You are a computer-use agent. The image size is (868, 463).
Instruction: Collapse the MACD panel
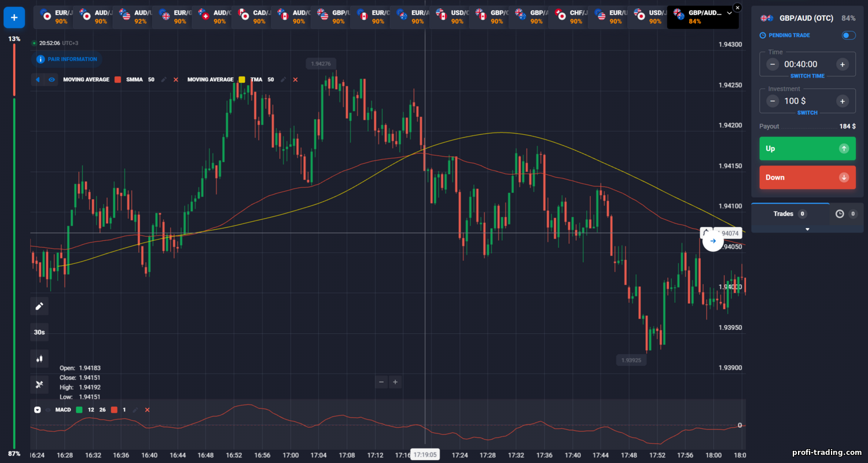pyautogui.click(x=38, y=410)
